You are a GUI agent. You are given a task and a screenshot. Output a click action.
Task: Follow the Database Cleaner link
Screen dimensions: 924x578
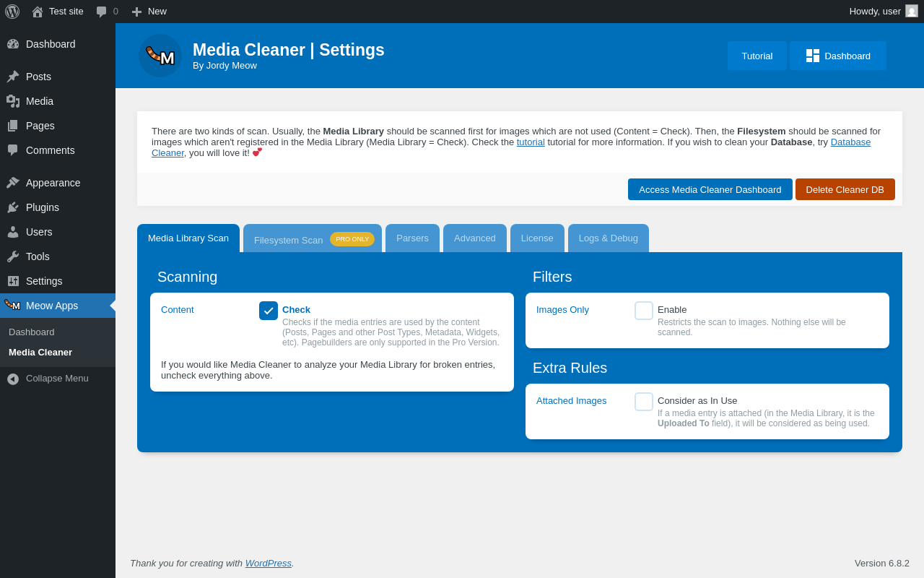850,142
